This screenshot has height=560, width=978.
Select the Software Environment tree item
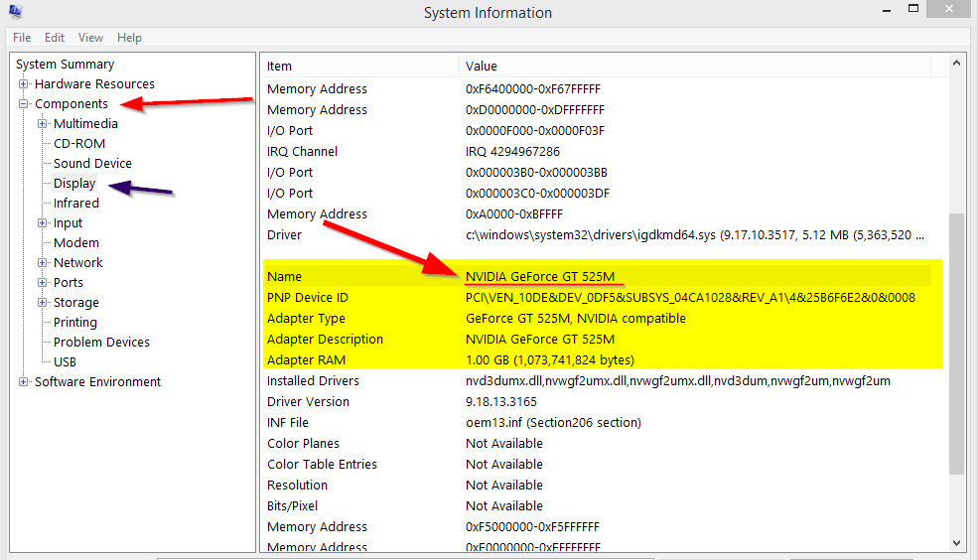[97, 381]
